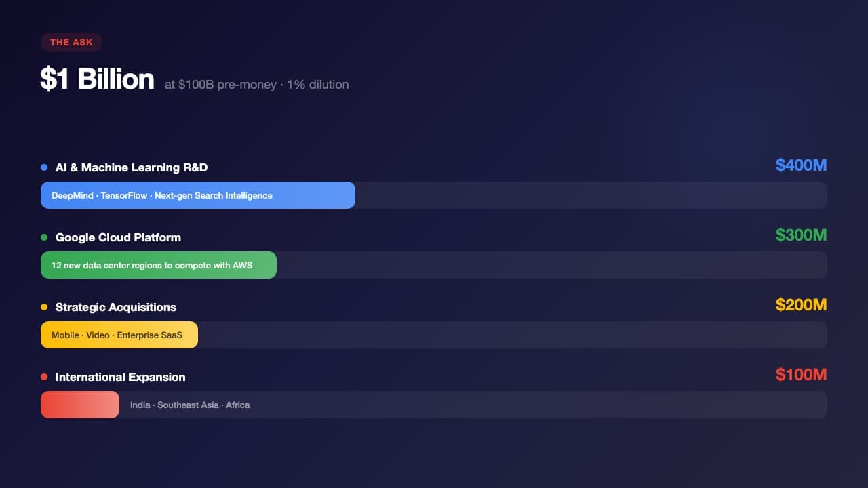The image size is (868, 488).
Task: Select the $1 Billion headline
Action: 97,79
